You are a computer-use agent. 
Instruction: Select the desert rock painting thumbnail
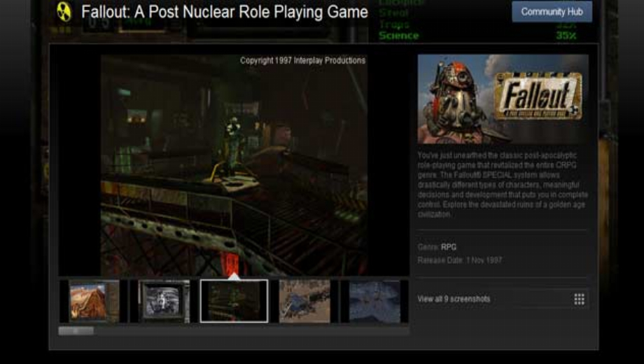point(94,301)
